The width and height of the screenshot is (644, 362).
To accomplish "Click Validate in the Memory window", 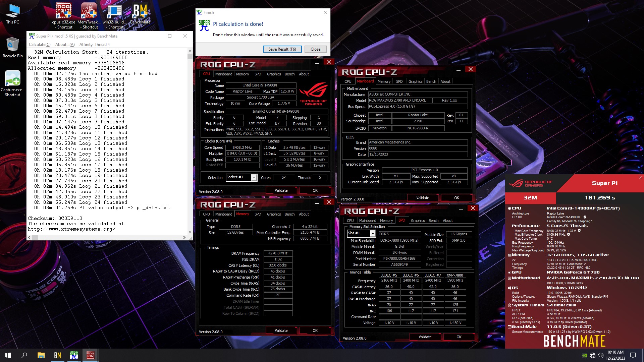I will click(281, 330).
